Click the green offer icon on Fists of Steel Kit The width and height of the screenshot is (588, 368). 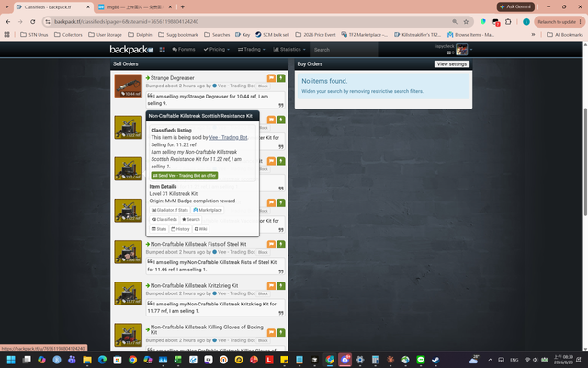coord(281,245)
